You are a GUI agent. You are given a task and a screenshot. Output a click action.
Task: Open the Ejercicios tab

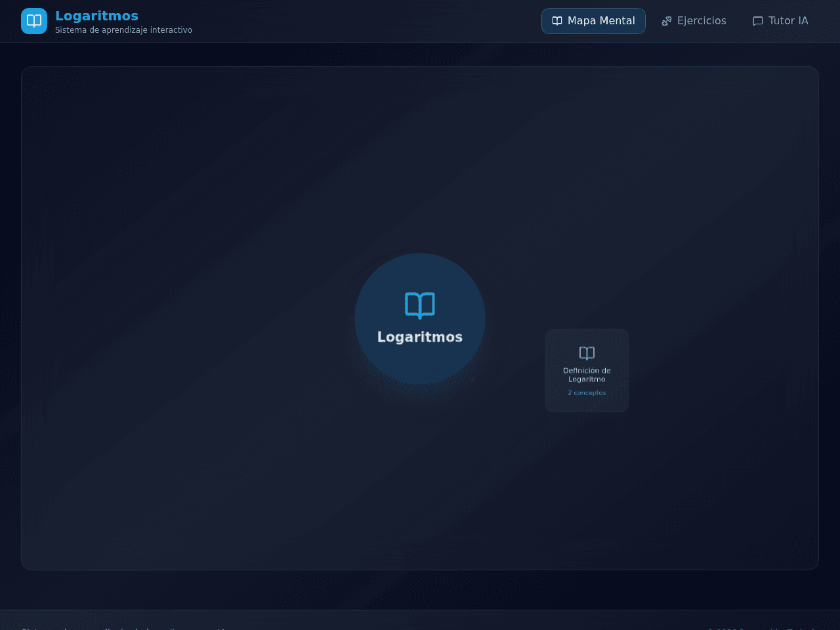tap(694, 21)
